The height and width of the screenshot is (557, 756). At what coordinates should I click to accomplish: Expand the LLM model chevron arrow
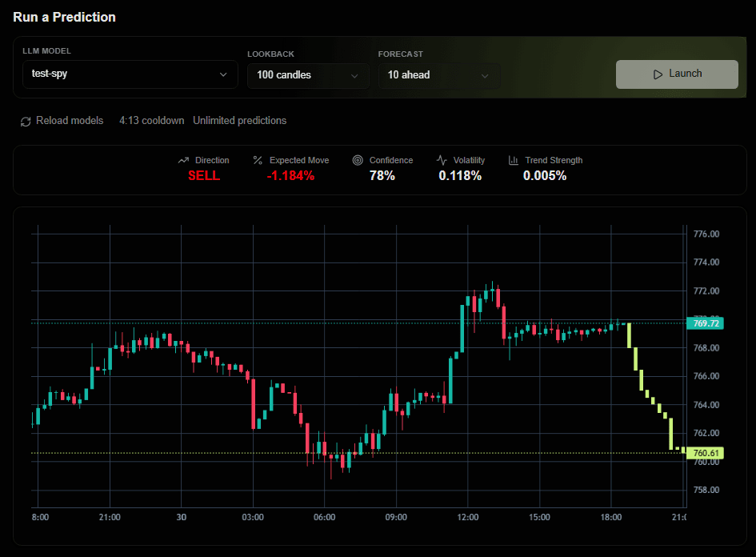223,74
